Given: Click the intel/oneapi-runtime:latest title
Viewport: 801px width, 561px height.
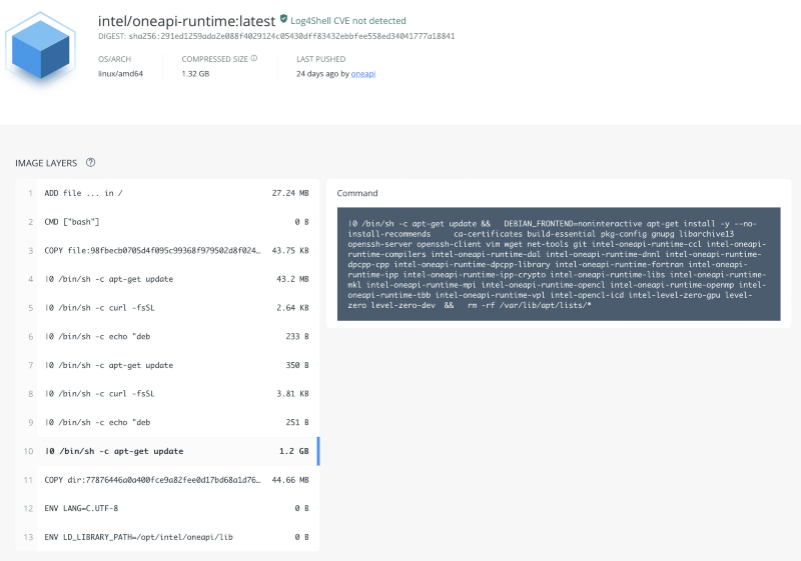Looking at the screenshot, I should point(186,21).
